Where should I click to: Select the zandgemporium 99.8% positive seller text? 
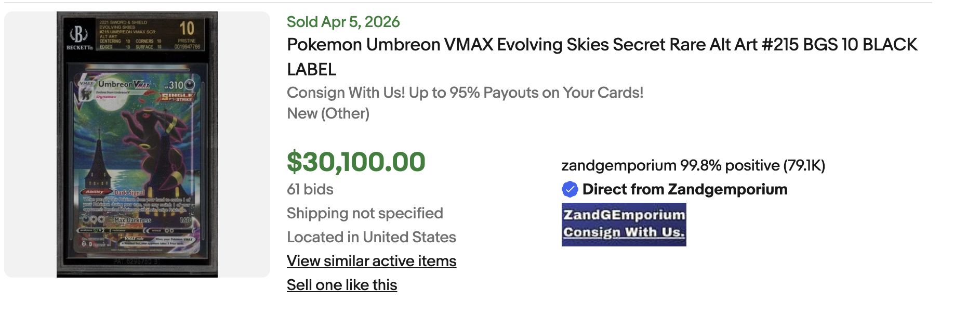pos(693,165)
